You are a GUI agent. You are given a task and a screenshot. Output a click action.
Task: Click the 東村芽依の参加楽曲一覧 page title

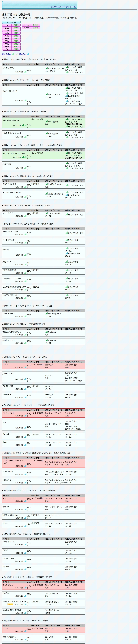point(16,15)
